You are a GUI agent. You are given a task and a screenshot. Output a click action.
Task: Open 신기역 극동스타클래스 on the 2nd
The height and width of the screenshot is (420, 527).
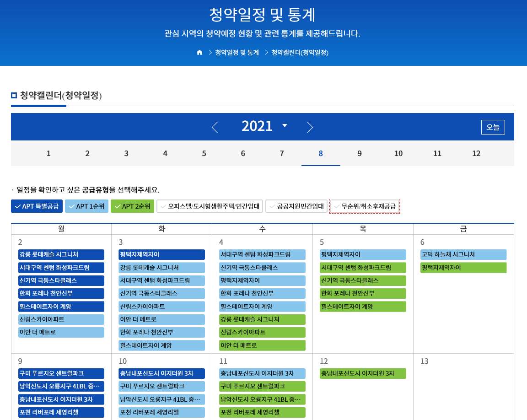coord(61,280)
